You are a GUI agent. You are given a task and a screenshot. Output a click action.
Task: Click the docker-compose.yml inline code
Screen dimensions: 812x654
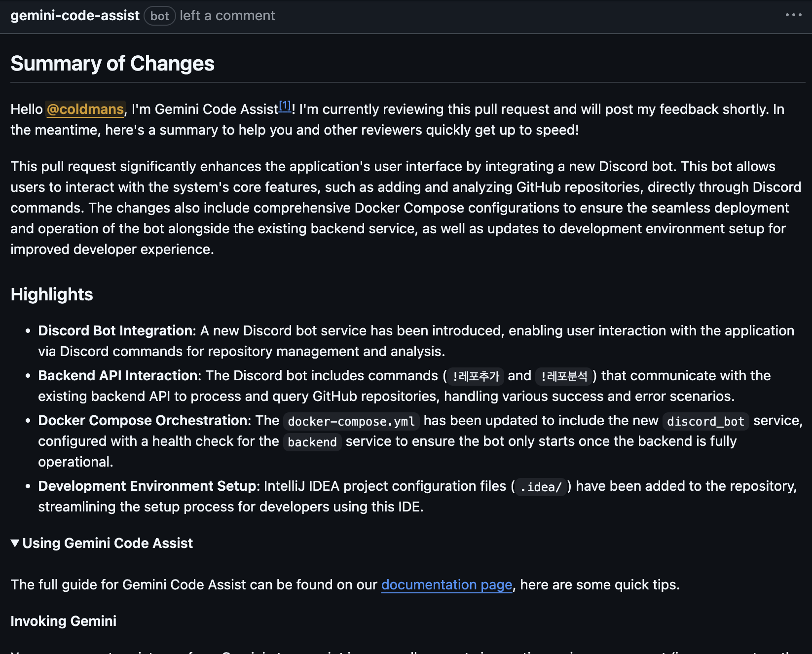coord(351,421)
